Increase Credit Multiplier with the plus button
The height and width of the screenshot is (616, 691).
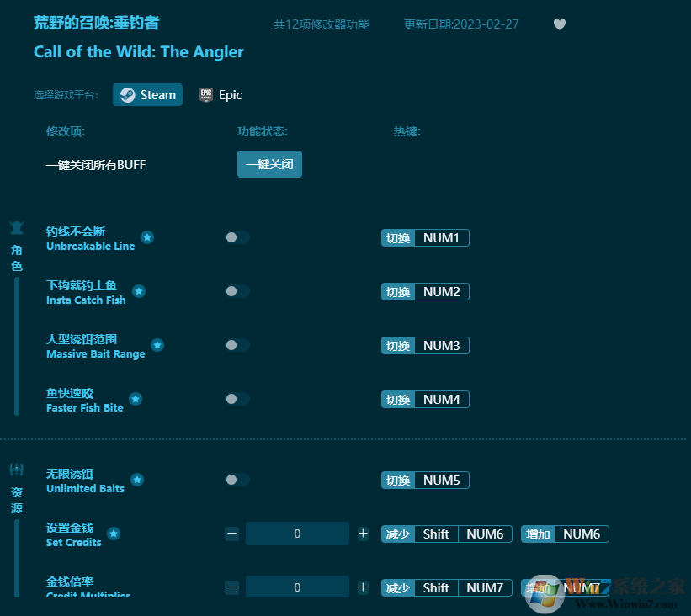(363, 587)
